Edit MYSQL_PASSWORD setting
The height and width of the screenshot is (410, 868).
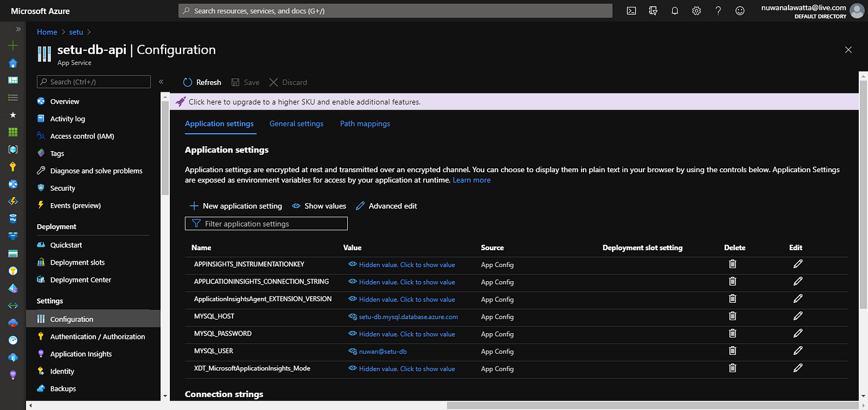pyautogui.click(x=798, y=334)
